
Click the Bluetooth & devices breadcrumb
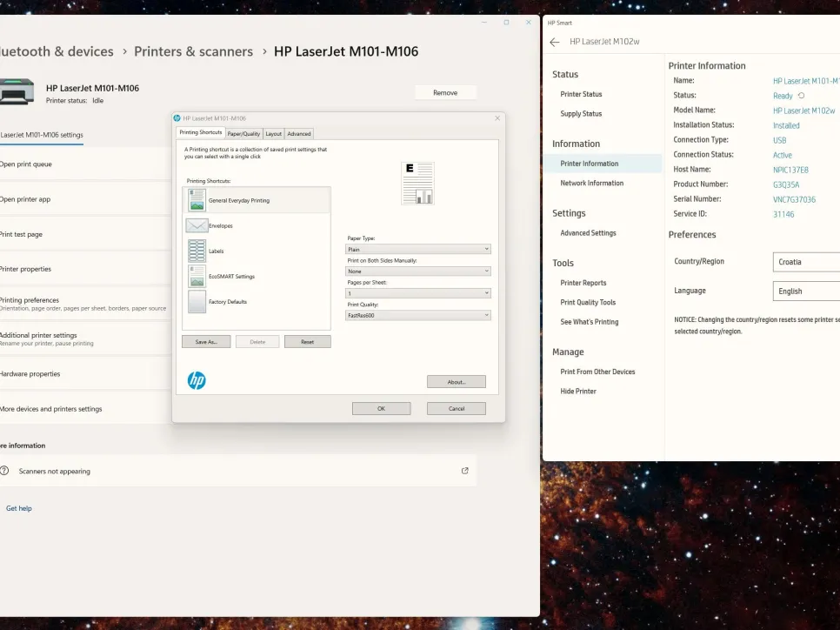[57, 51]
